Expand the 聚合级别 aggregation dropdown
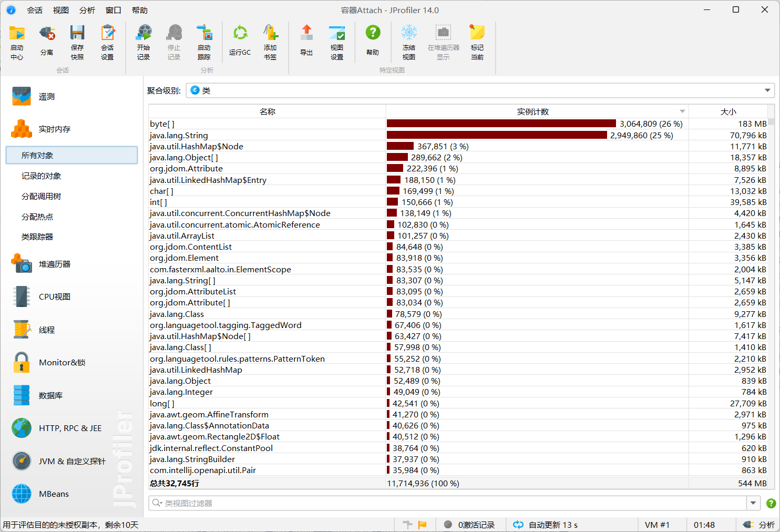780x532 pixels. click(x=767, y=90)
